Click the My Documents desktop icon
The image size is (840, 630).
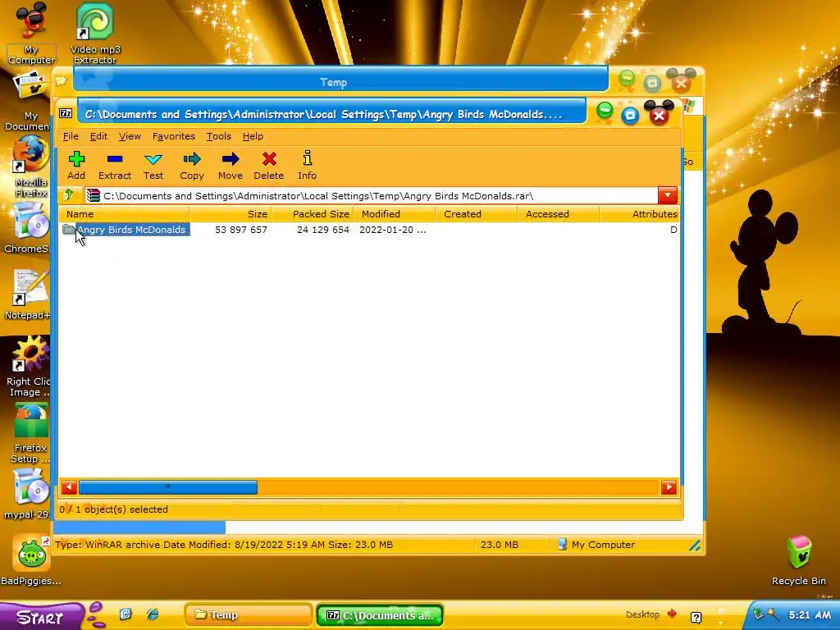click(30, 101)
